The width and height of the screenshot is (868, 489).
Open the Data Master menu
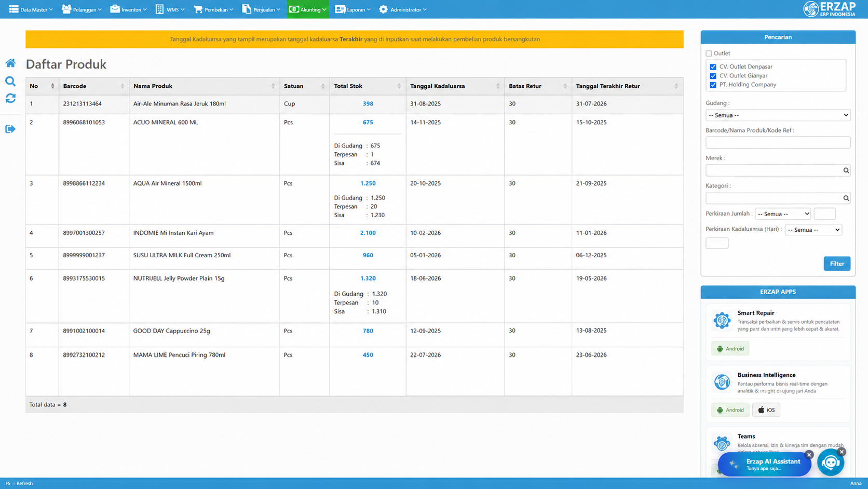[31, 9]
